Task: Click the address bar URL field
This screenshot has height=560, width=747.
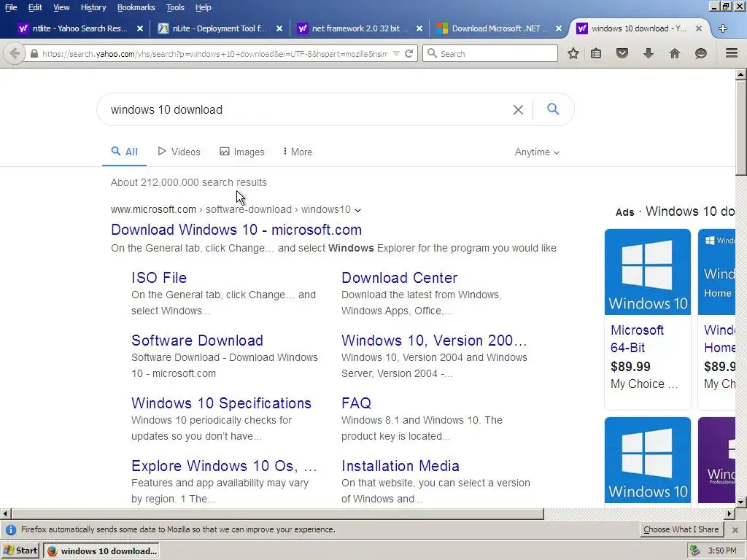Action: 214,54
